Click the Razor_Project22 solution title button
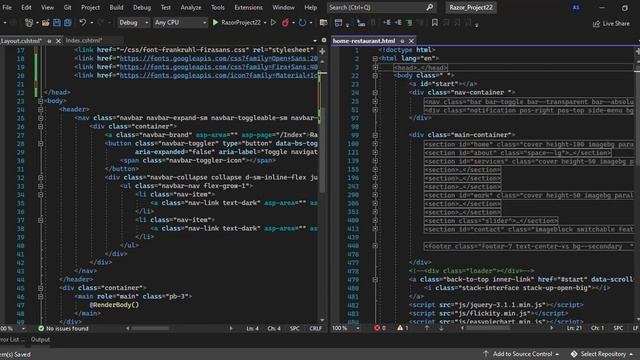The width and height of the screenshot is (640, 360). (x=471, y=7)
